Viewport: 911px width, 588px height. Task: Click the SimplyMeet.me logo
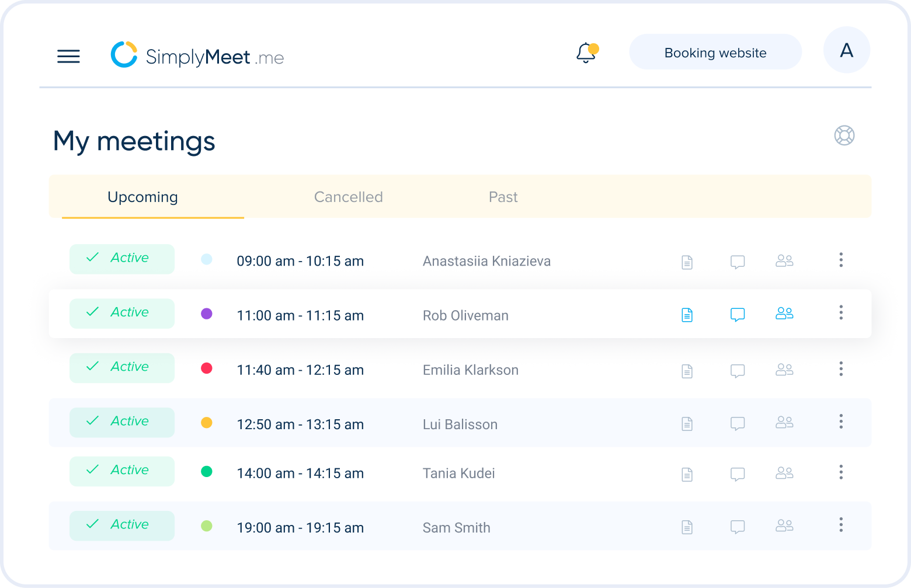[197, 55]
